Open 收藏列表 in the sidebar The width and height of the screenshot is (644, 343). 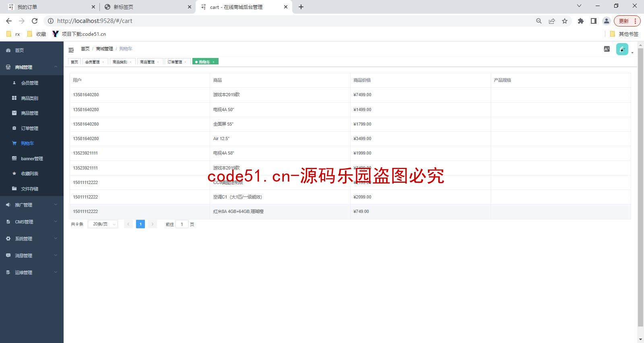(x=32, y=174)
